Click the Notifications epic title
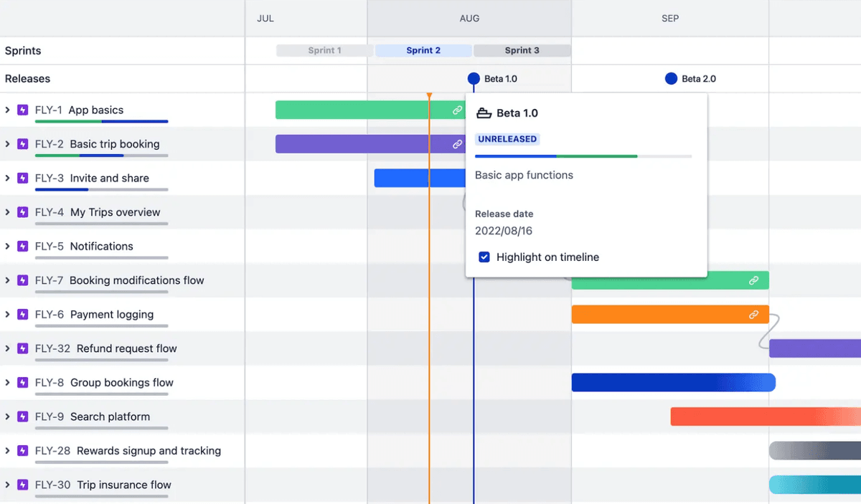The height and width of the screenshot is (504, 861). point(102,247)
